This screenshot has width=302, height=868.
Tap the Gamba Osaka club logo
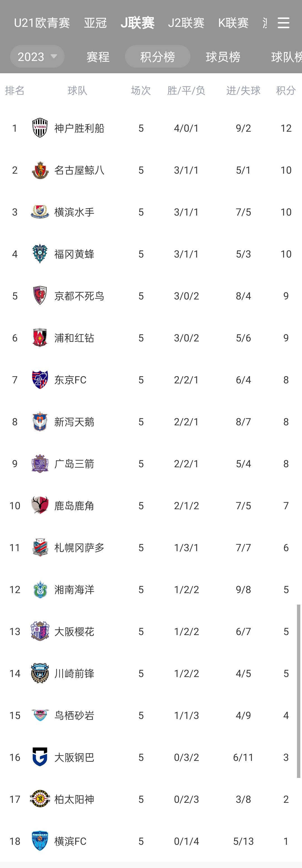(x=40, y=757)
